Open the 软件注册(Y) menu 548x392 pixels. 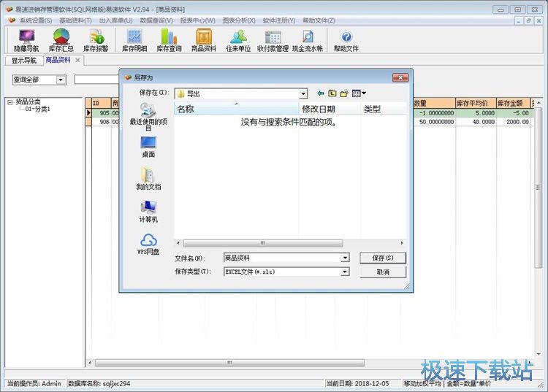(x=279, y=20)
